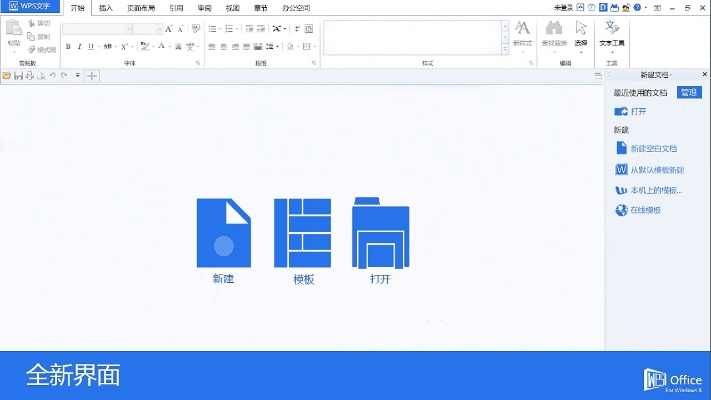Open the 页面布局 (Page Layout) tab
Screen dimensions: 711x400
point(140,7)
